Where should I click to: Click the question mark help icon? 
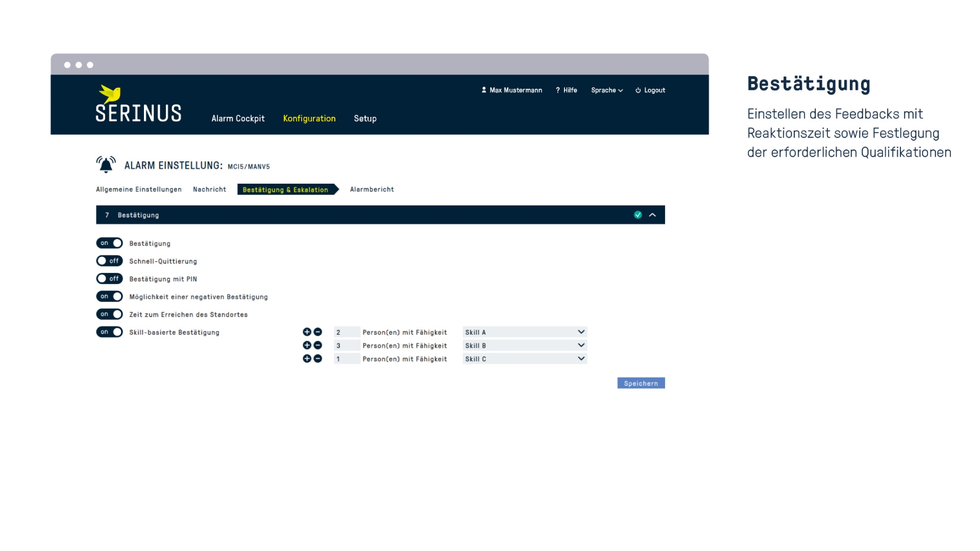(558, 90)
